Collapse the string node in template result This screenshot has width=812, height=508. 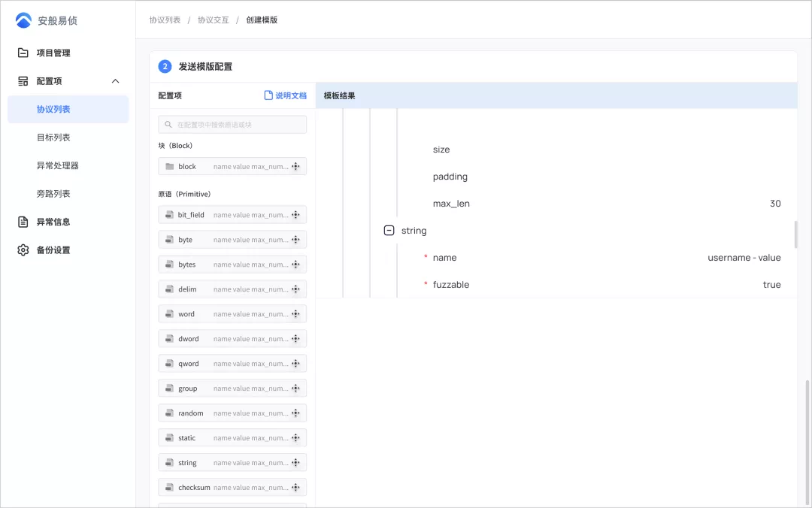[389, 231]
